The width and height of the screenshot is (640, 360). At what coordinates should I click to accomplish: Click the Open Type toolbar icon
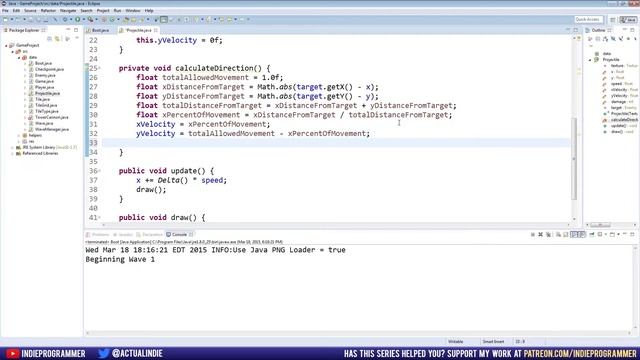tap(126, 19)
